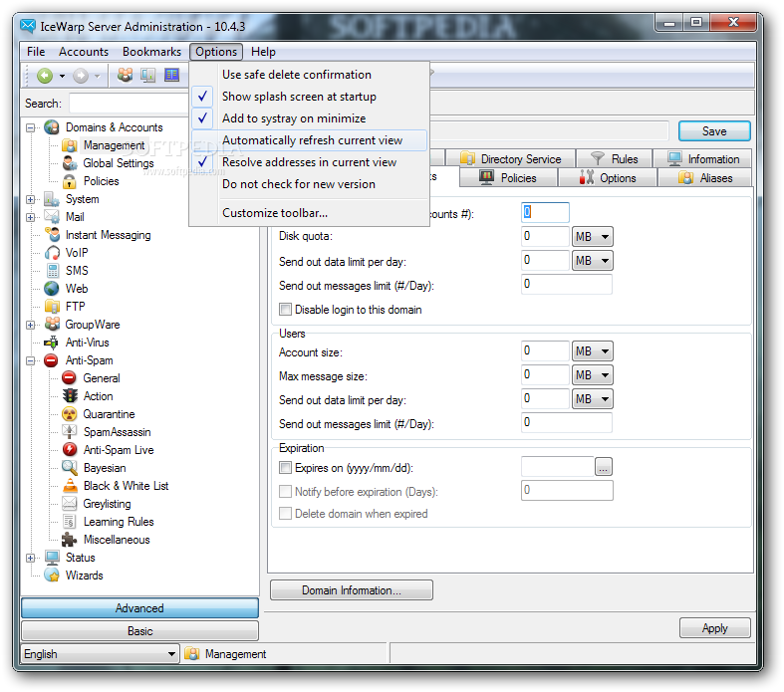Click domain Send out messages limit field
784x692 pixels.
(567, 285)
